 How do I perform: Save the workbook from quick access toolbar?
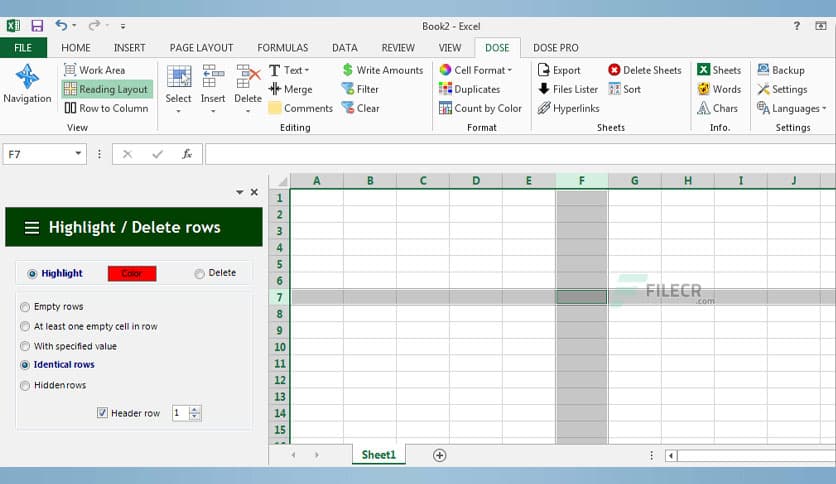[37, 26]
